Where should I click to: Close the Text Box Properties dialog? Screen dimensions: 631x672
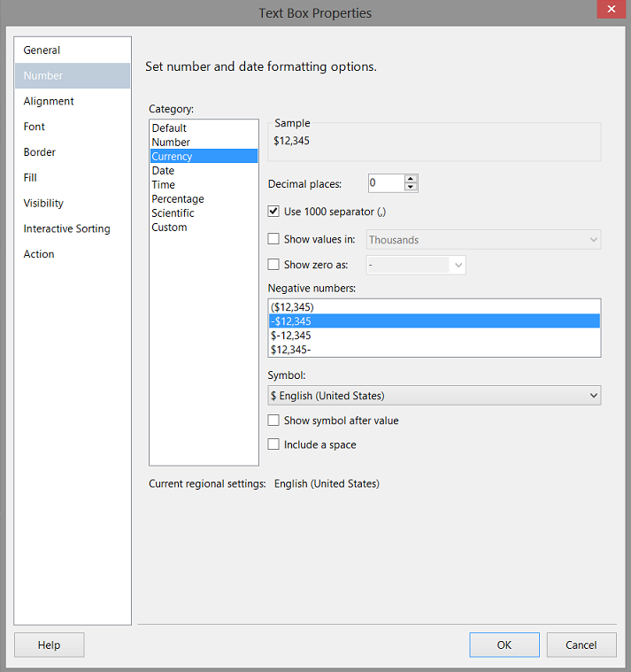[609, 12]
